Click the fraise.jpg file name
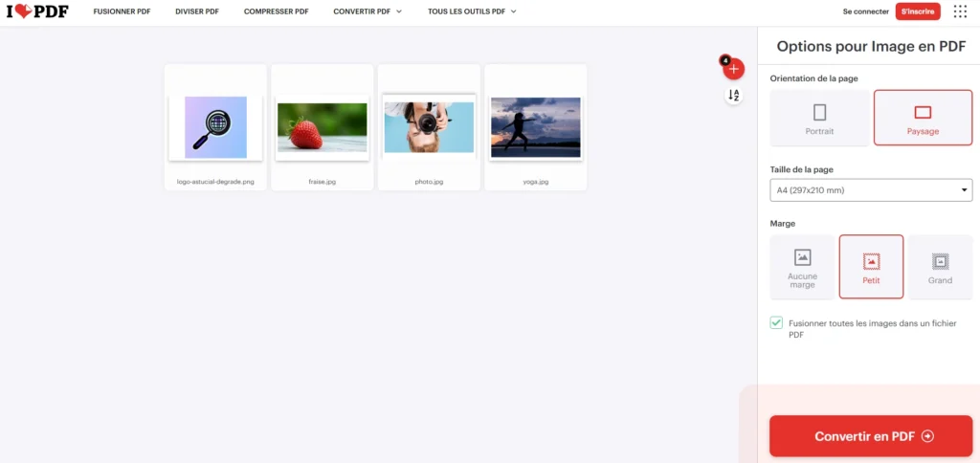980x463 pixels. [323, 182]
